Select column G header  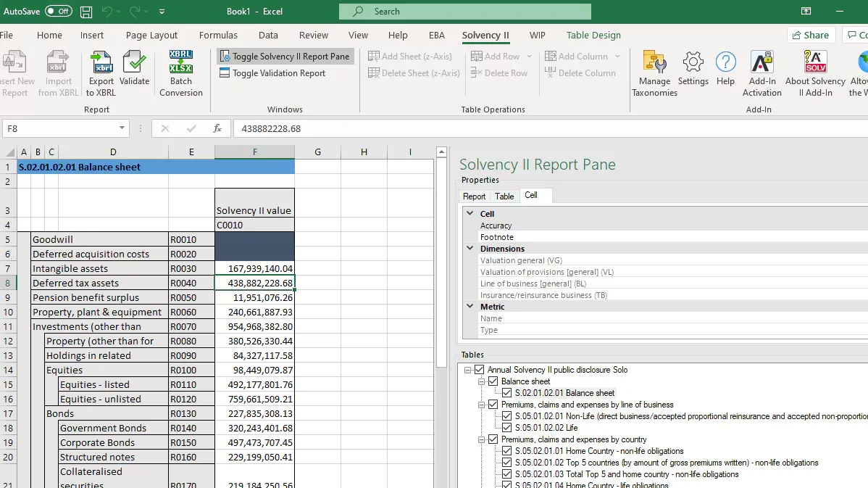(x=318, y=152)
